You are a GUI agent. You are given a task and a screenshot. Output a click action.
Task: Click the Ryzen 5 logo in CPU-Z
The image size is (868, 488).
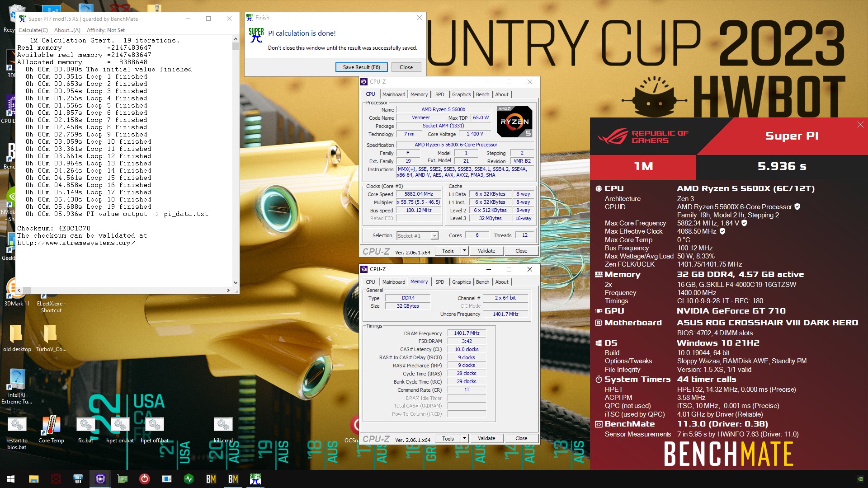click(514, 121)
